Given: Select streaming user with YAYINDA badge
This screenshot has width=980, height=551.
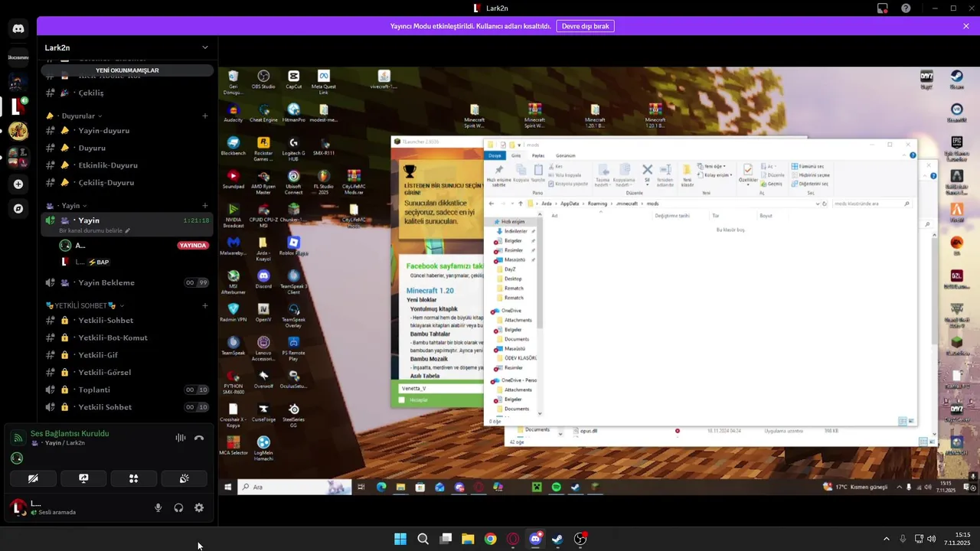Looking at the screenshot, I should tap(133, 245).
